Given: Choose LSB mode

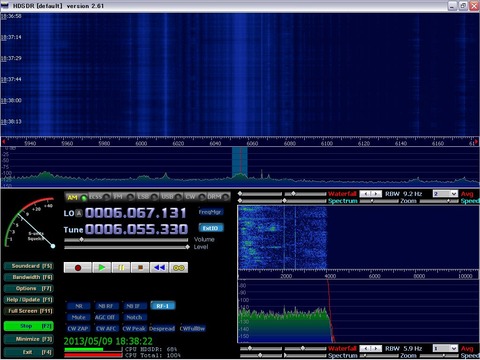Looking at the screenshot, I should click(147, 197).
